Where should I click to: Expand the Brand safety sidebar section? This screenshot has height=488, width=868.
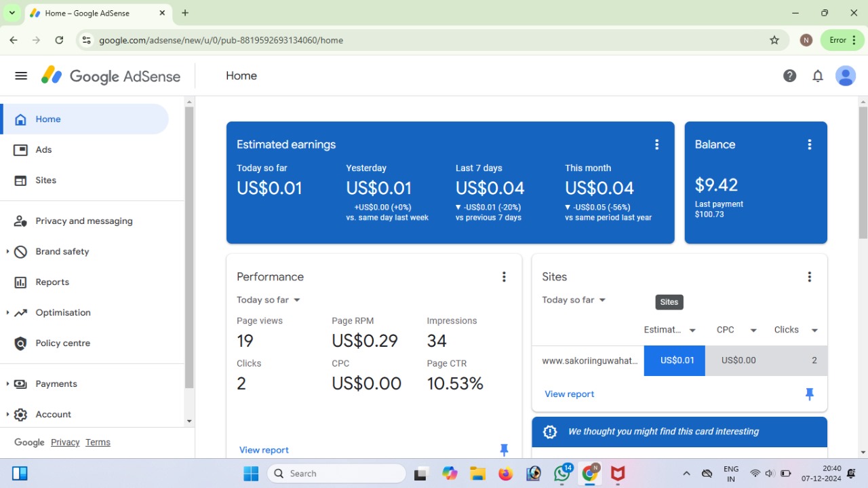(x=7, y=252)
